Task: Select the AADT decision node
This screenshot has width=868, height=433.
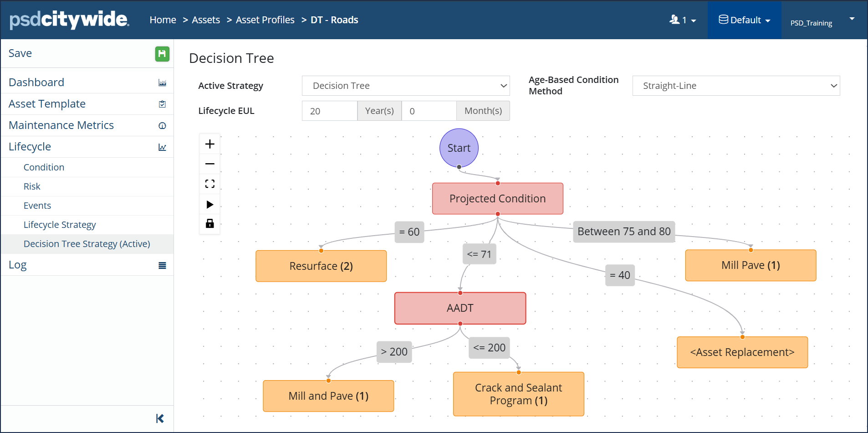Action: coord(460,308)
